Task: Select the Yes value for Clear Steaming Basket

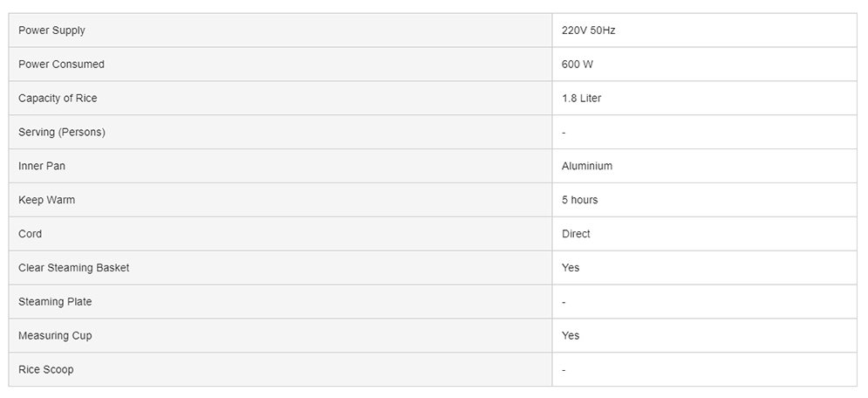Action: click(x=571, y=268)
